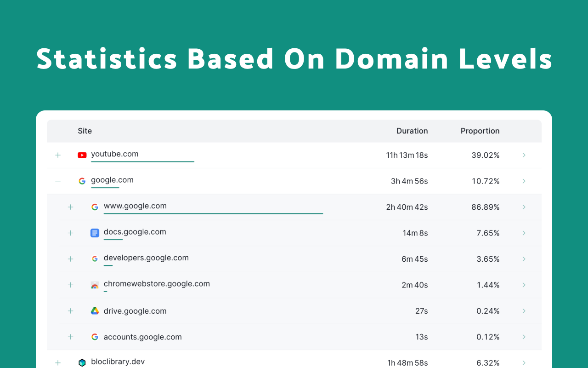
Task: Click the Google Docs favicon icon
Action: tap(95, 233)
